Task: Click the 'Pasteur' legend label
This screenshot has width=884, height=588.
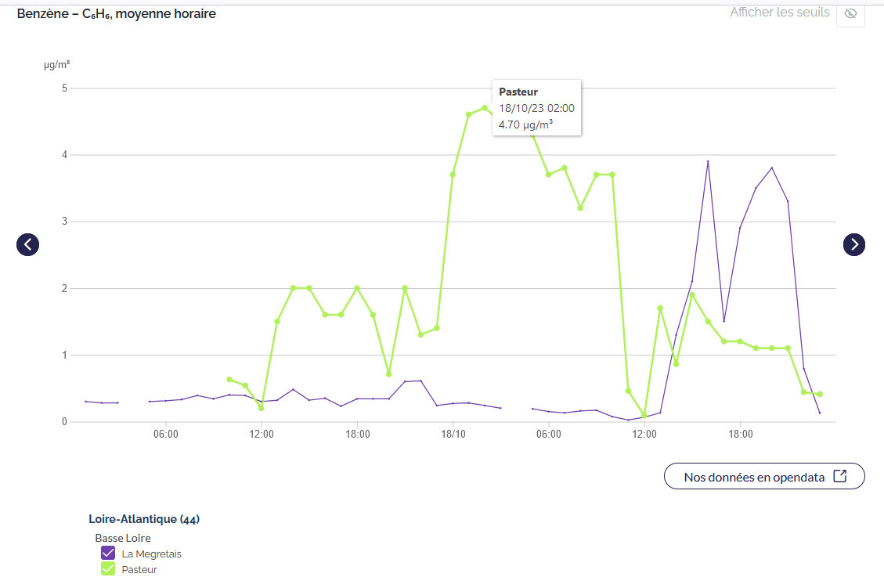Action: 139,570
